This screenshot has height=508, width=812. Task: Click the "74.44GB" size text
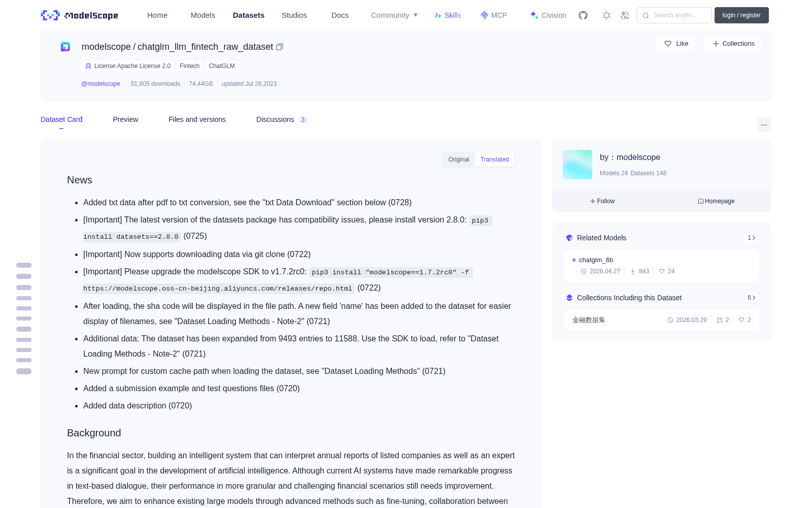point(201,84)
